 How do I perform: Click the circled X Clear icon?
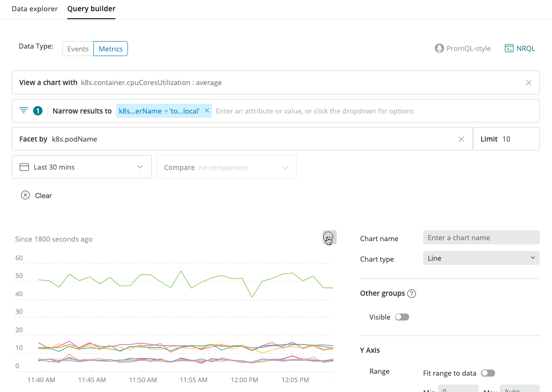[25, 196]
